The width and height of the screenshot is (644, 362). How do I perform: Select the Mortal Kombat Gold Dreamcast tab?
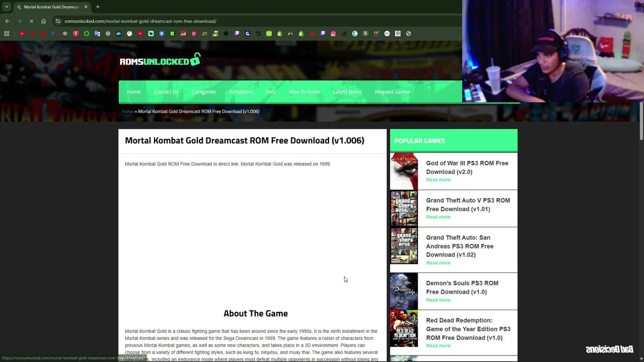click(52, 7)
